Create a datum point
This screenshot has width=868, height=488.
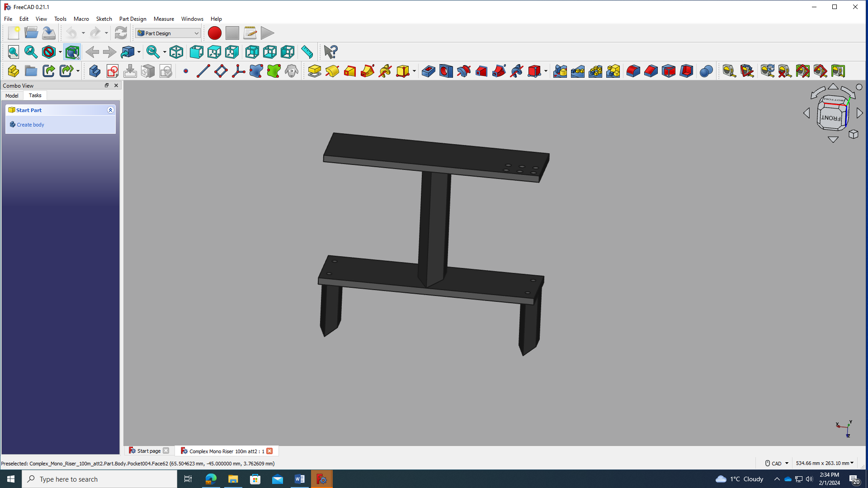coord(186,71)
